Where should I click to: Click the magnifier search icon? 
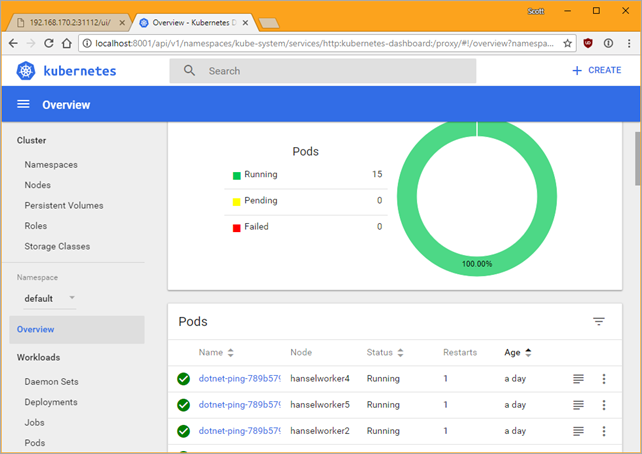coord(189,70)
